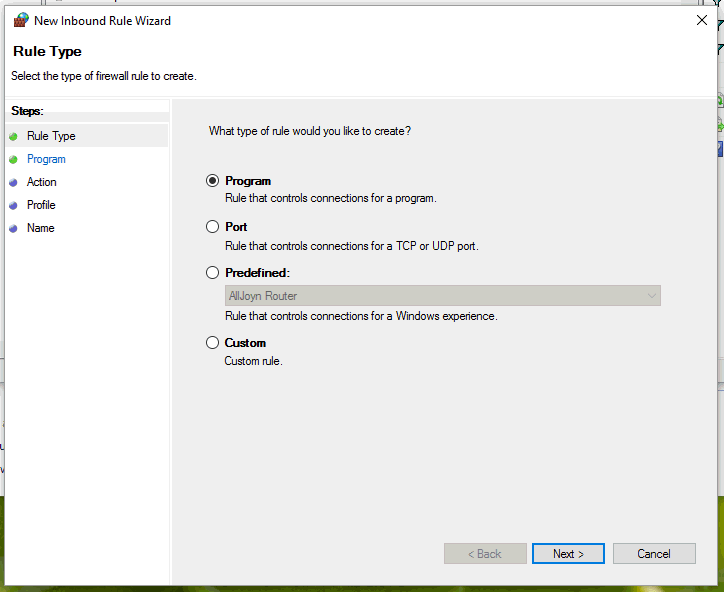Choose the Predefined radio button
This screenshot has height=592, width=724.
(212, 272)
